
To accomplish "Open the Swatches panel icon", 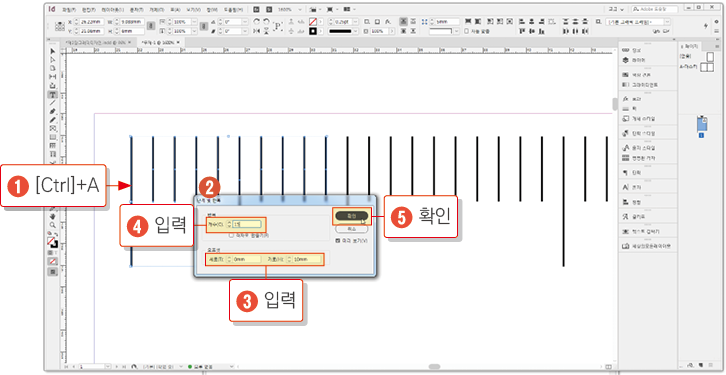I will (625, 75).
